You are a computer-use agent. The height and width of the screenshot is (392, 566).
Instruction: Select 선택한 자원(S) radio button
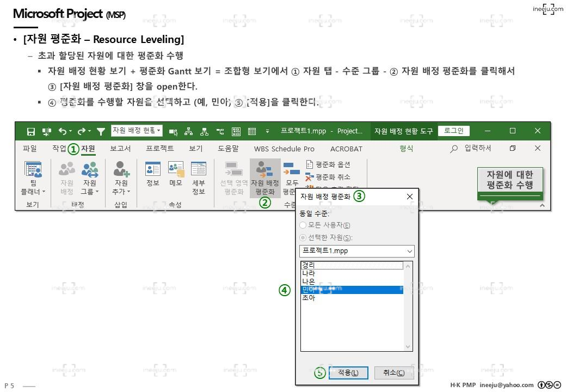pos(303,237)
